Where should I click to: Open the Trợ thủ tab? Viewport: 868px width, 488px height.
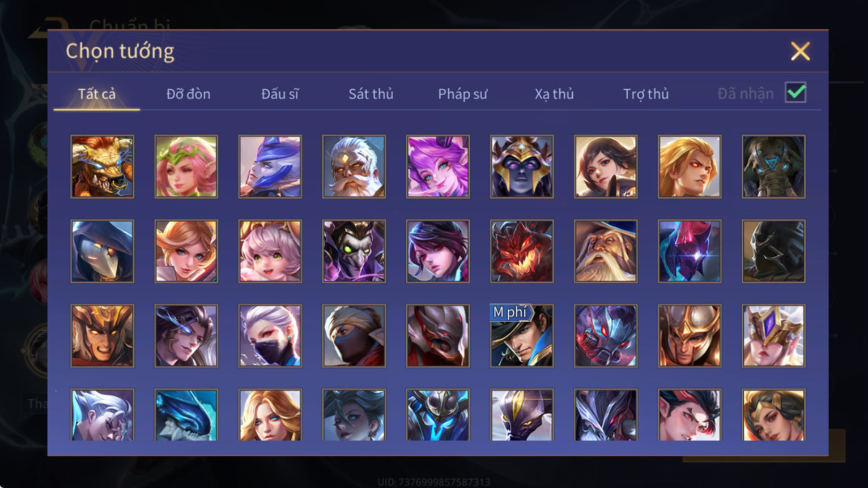tap(646, 94)
